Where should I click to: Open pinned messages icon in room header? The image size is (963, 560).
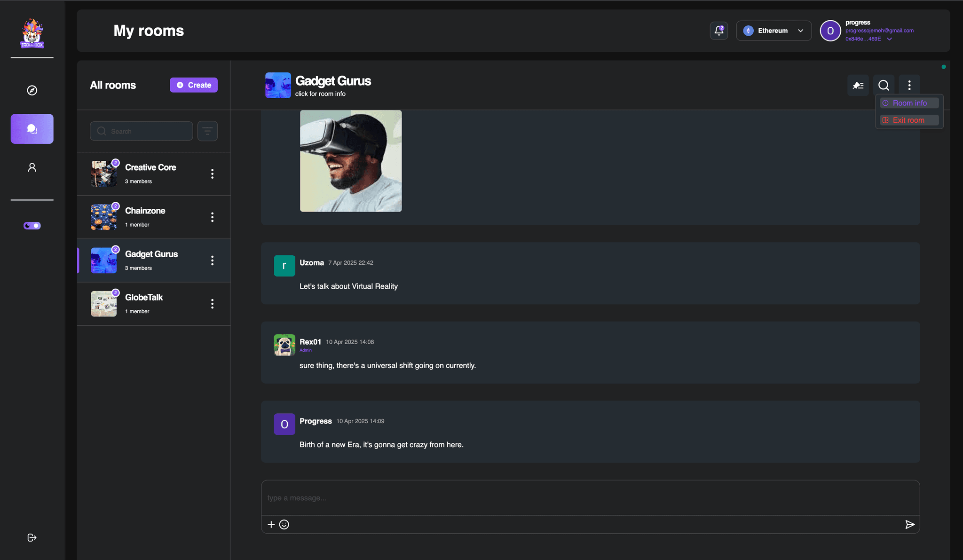(x=858, y=85)
